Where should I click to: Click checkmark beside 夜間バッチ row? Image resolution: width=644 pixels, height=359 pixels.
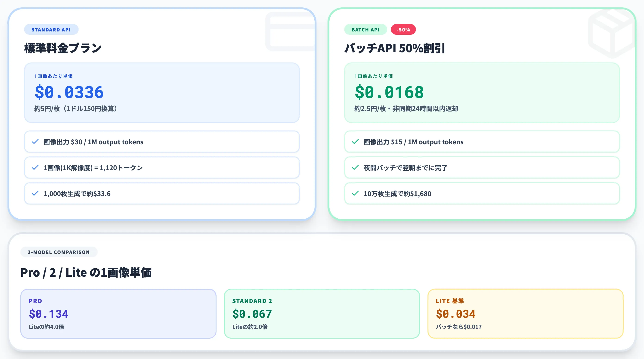pyautogui.click(x=355, y=167)
